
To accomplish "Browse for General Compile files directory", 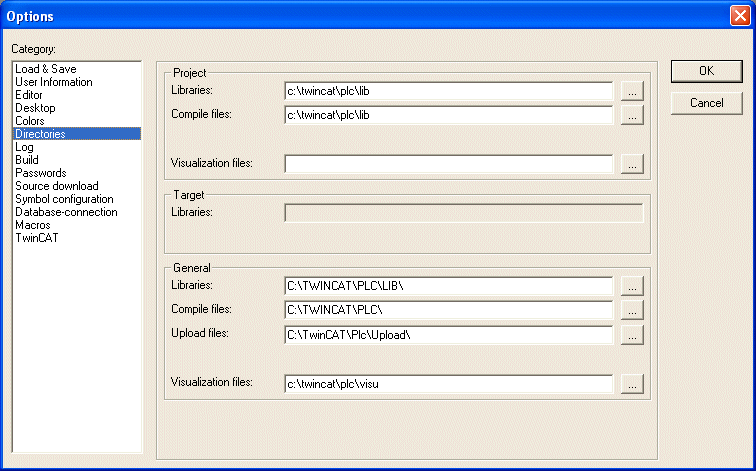I will pos(632,310).
